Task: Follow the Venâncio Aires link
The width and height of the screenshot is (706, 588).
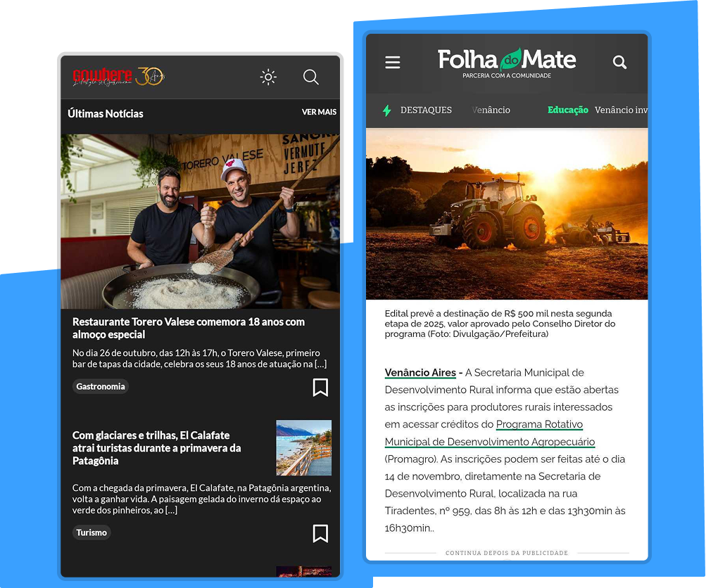Action: click(x=420, y=373)
